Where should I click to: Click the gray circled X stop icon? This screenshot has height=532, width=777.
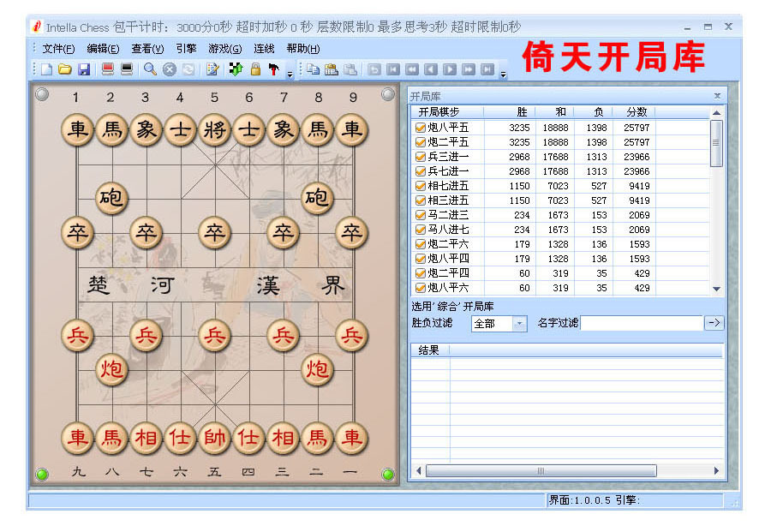[170, 69]
